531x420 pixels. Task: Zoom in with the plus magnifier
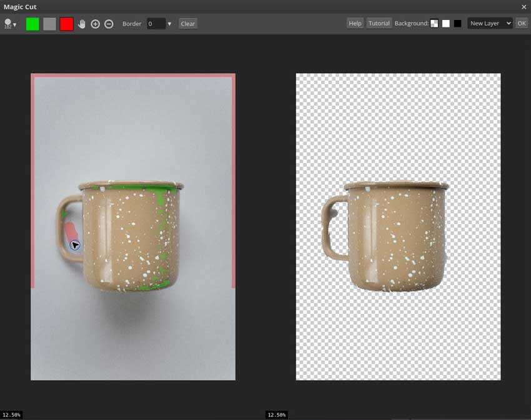(95, 24)
